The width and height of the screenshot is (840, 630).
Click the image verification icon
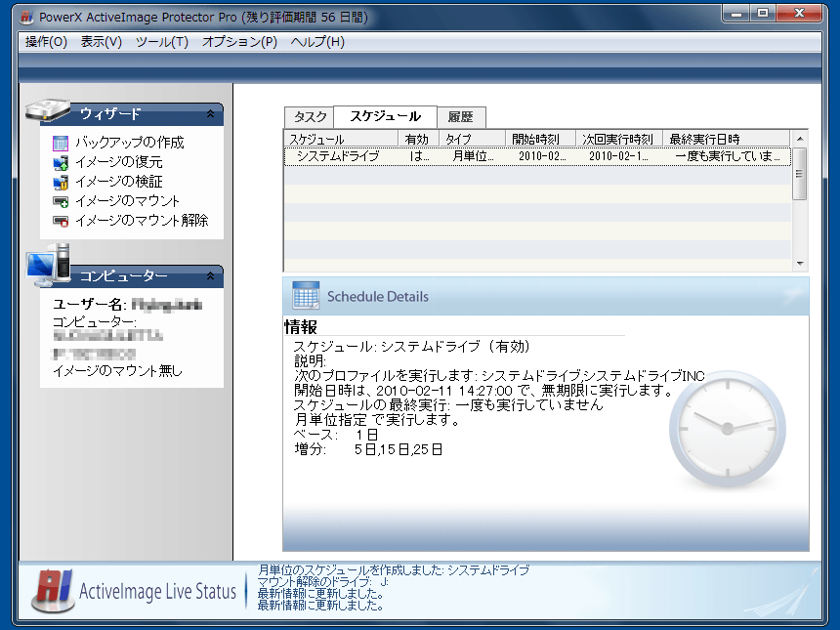coord(61,182)
